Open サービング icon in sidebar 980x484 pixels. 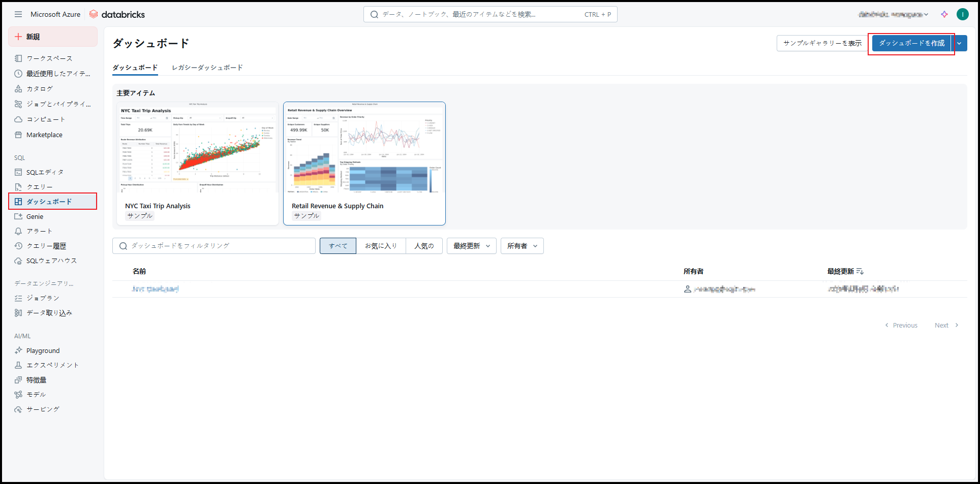[18, 409]
